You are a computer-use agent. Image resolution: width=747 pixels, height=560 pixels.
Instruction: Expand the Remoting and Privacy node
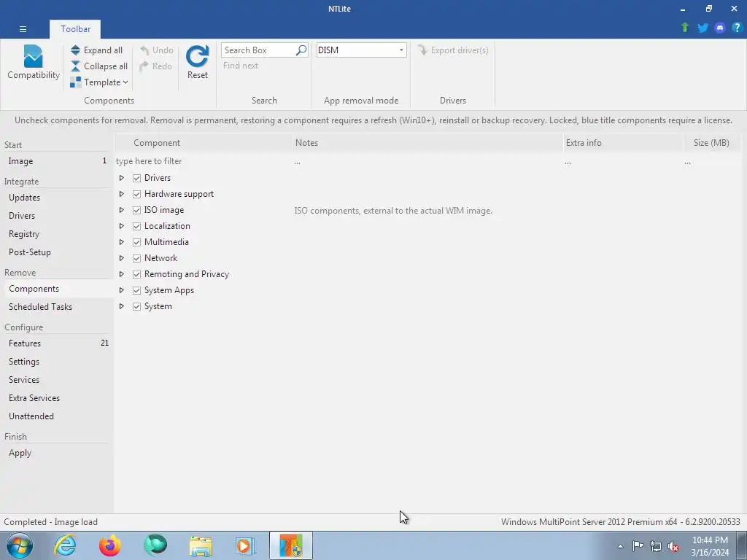click(x=122, y=274)
